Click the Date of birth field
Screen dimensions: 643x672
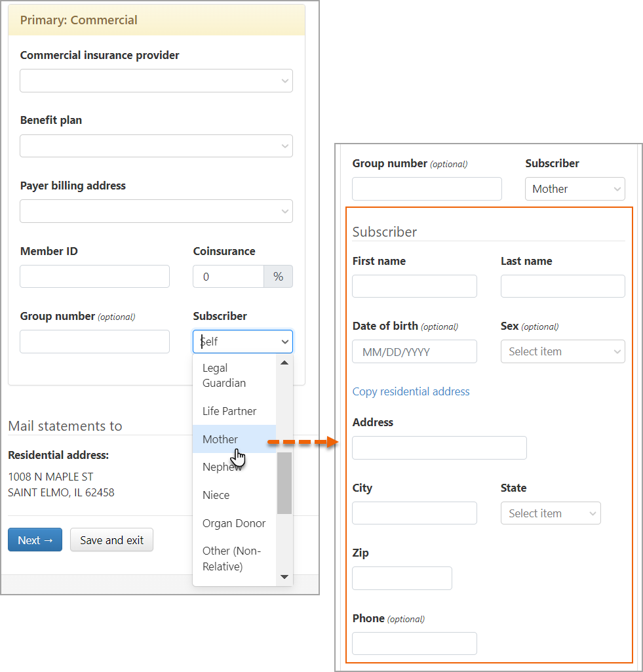(x=414, y=351)
